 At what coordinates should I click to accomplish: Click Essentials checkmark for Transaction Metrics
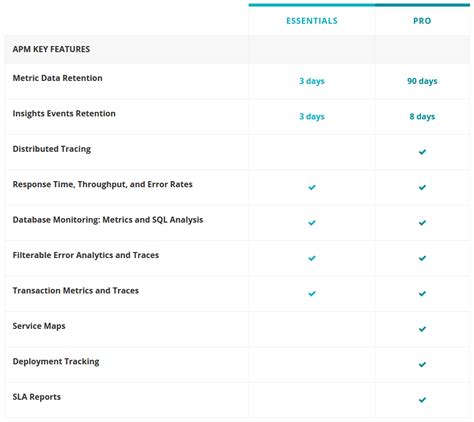click(312, 294)
